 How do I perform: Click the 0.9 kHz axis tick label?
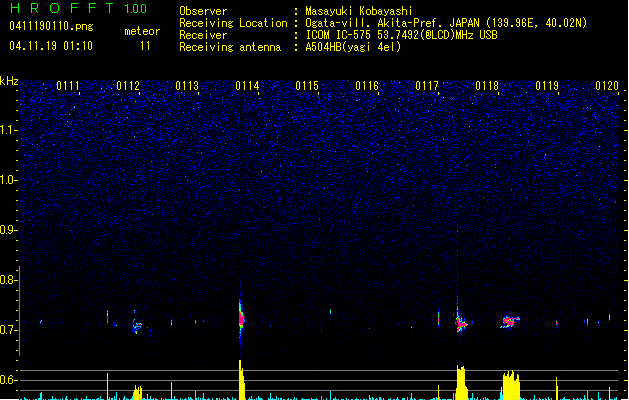(8, 230)
